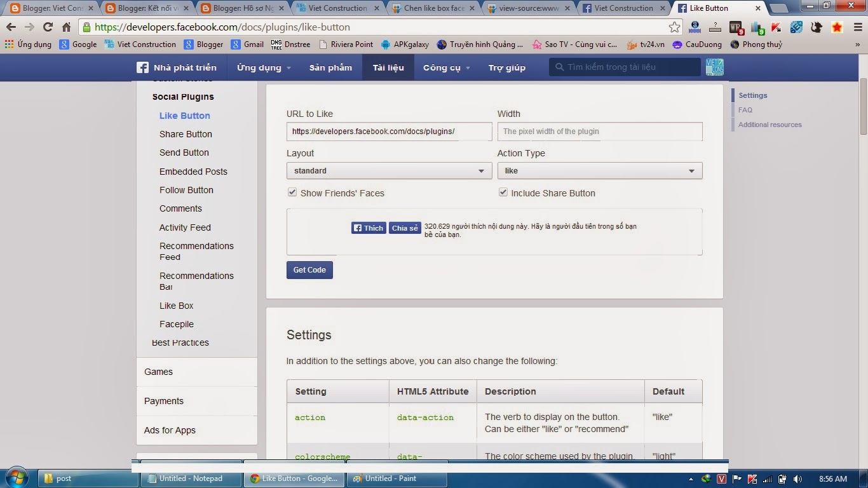Expand the Công cụ menu in header
The image size is (868, 488).
[x=447, y=67]
